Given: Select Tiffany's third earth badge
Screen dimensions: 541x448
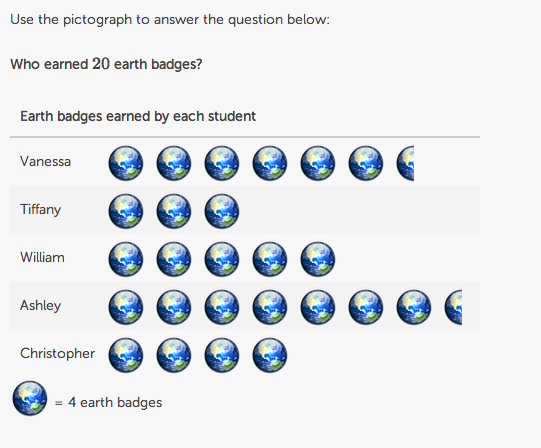Looking at the screenshot, I should (222, 211).
